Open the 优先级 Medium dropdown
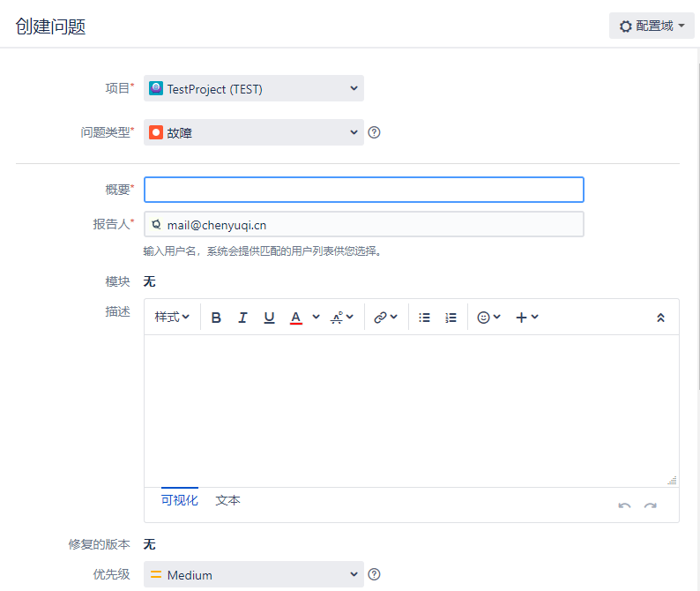This screenshot has height=591, width=700. [254, 575]
